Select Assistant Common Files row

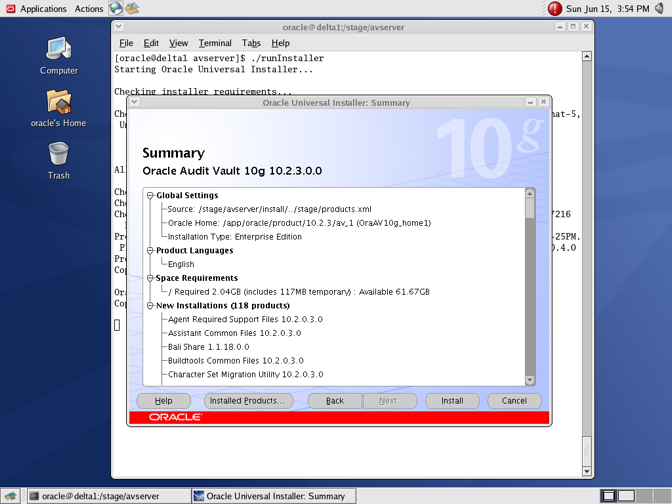234,333
